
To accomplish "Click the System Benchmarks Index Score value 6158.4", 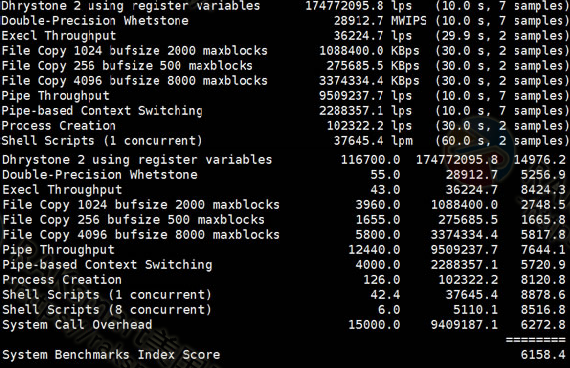I will pyautogui.click(x=543, y=355).
